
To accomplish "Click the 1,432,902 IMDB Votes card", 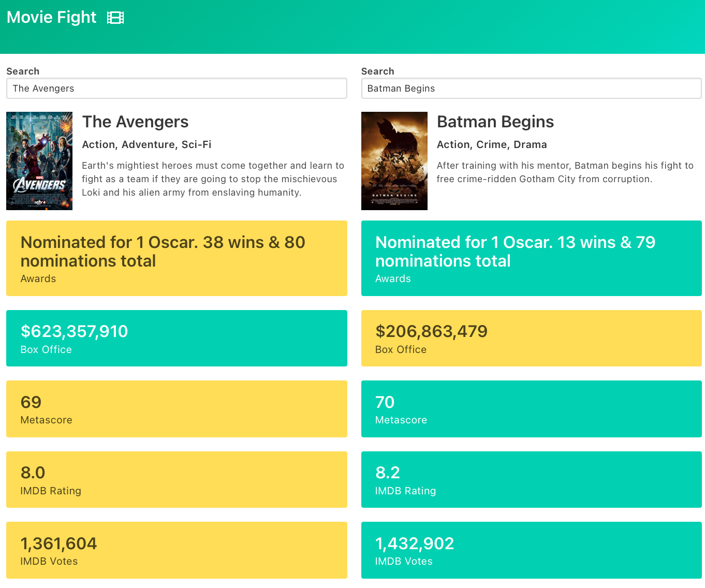I will click(531, 550).
